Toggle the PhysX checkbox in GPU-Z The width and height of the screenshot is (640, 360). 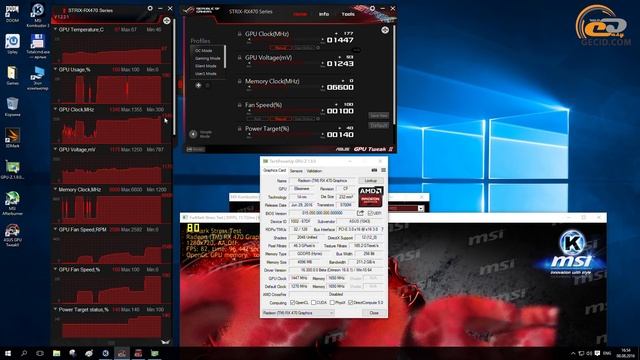[332, 303]
